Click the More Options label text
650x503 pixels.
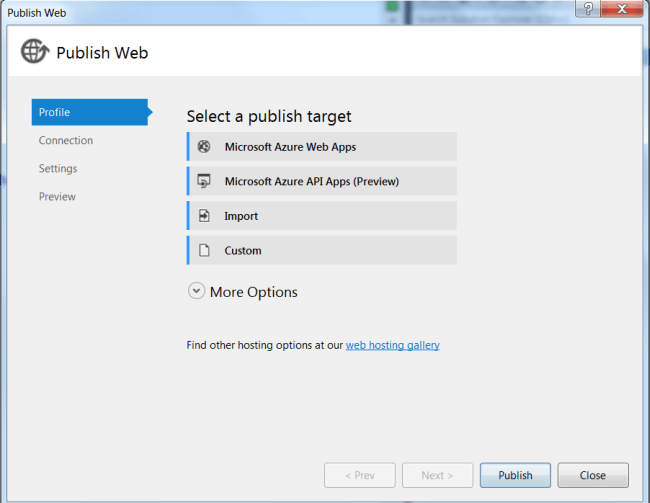pyautogui.click(x=254, y=292)
